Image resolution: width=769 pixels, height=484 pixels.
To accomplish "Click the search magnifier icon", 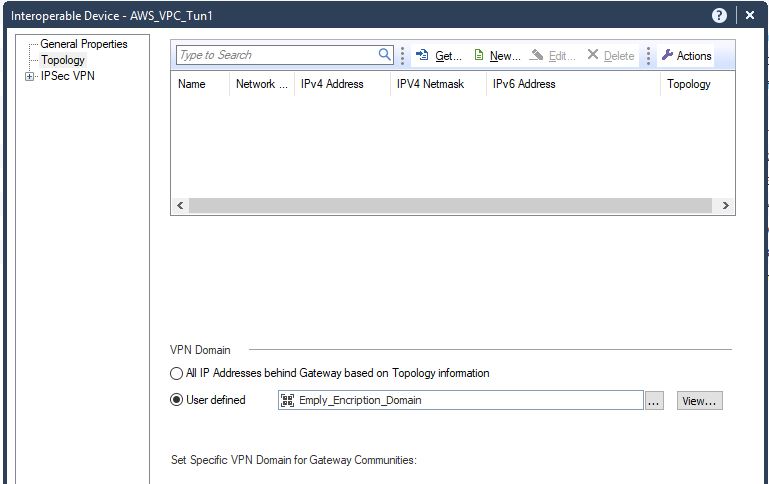I will coord(384,54).
